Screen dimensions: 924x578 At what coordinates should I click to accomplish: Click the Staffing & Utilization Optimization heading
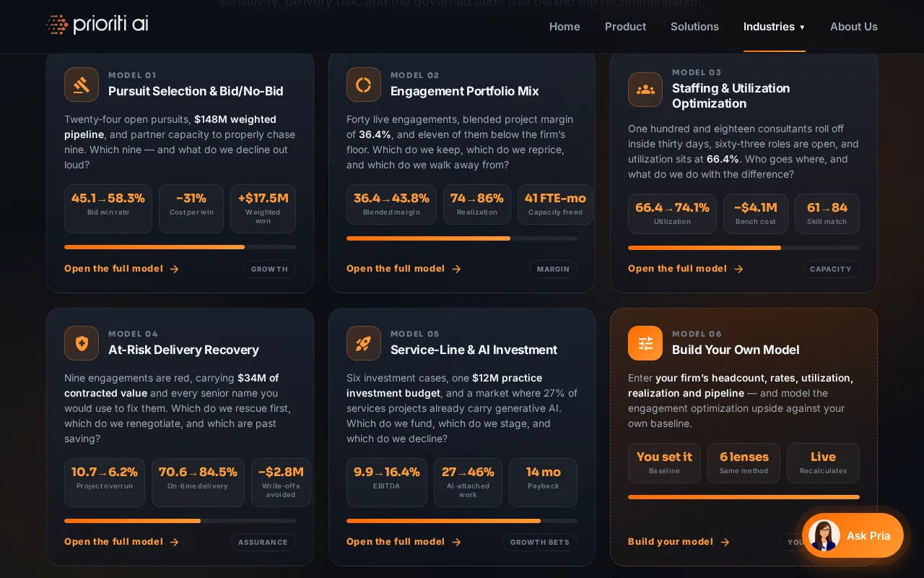coord(731,96)
